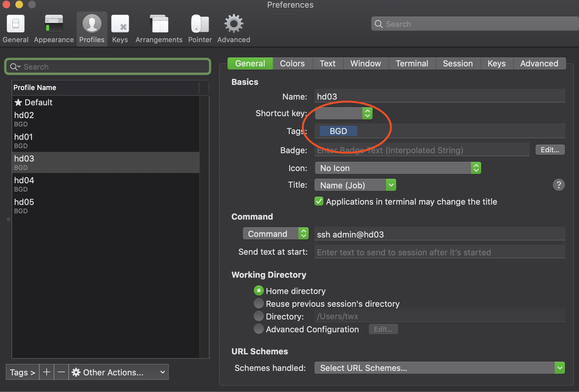Image resolution: width=579 pixels, height=392 pixels.
Task: Click the Send text at start field
Action: [x=440, y=252]
